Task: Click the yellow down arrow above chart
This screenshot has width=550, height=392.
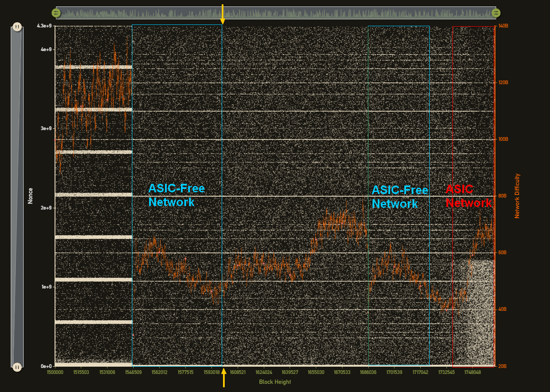Action: 222,15
